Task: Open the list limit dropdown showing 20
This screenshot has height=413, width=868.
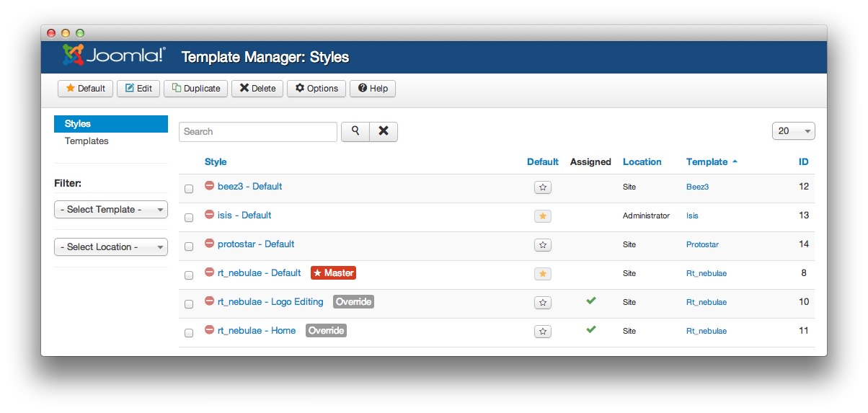Action: point(793,131)
